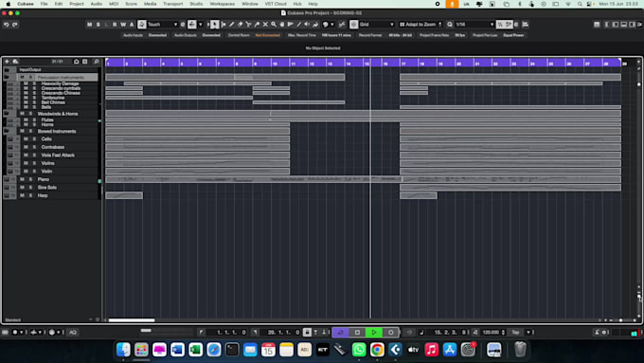Solo the Contrabass track
The width and height of the screenshot is (644, 363).
(34, 147)
